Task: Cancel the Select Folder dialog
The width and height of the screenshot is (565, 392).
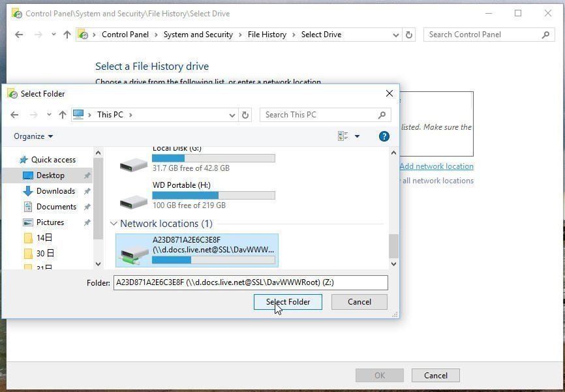Action: [x=359, y=302]
